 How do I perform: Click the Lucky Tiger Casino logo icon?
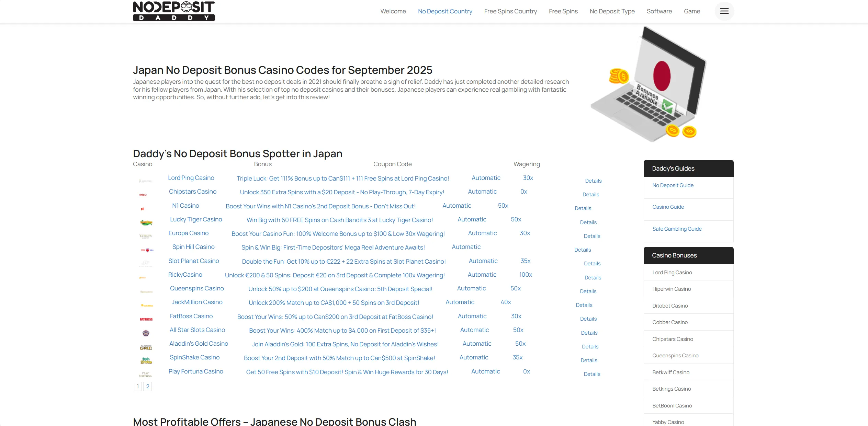coord(146,222)
